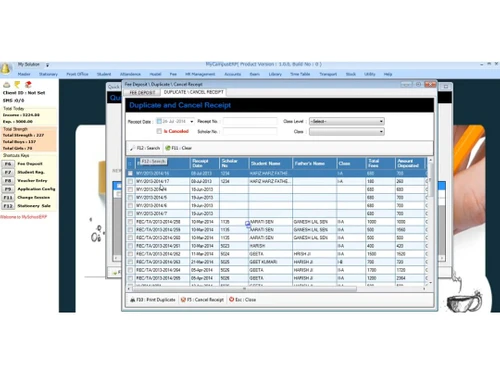Click the Receipt No. input field

[250, 121]
